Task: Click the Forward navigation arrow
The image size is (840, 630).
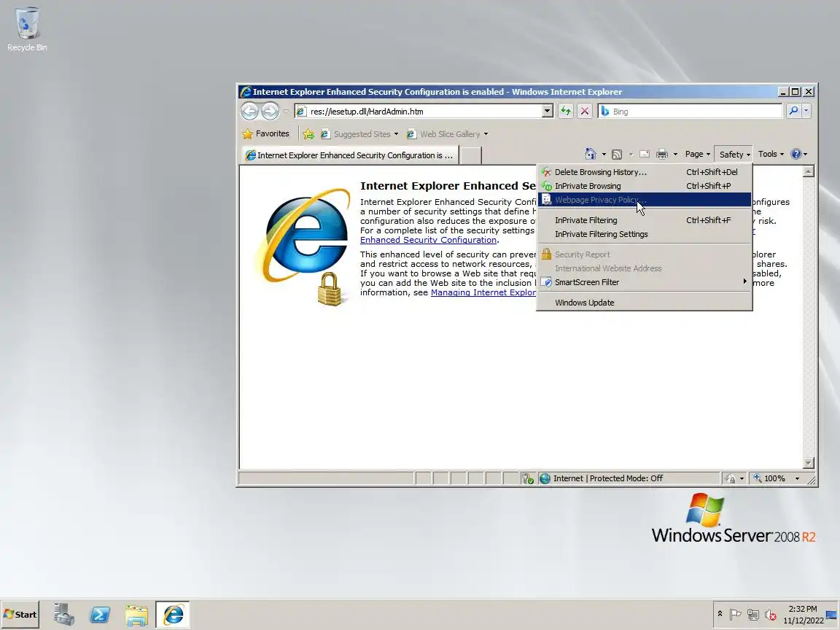Action: pyautogui.click(x=270, y=111)
